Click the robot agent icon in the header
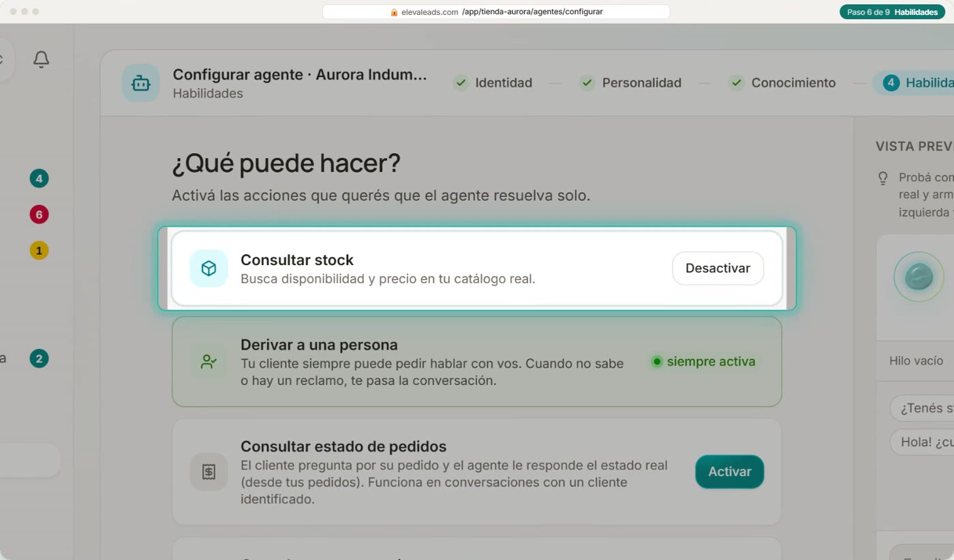The width and height of the screenshot is (954, 560). [x=141, y=83]
